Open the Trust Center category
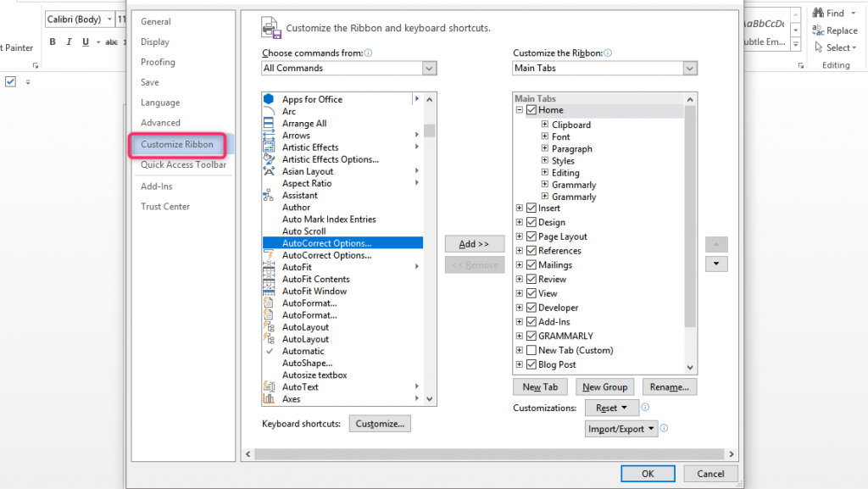Viewport: 868px width, 489px height. (165, 206)
